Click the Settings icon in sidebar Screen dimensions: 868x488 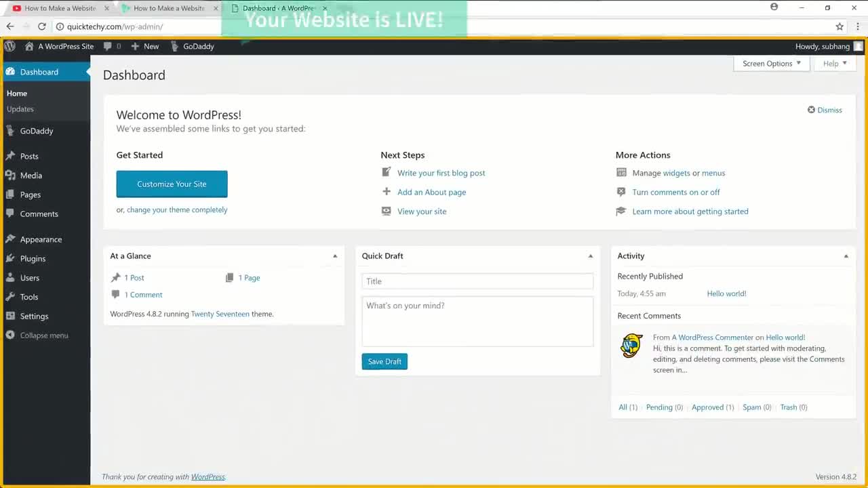(10, 316)
